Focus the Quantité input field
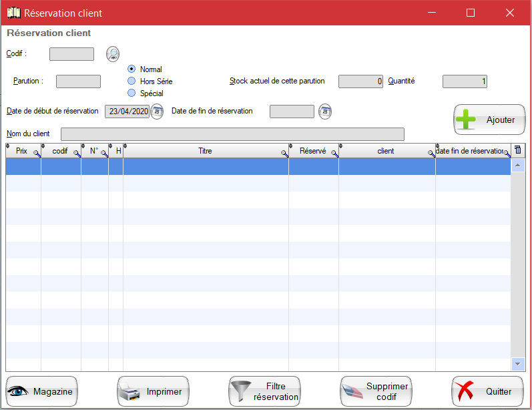 click(465, 81)
